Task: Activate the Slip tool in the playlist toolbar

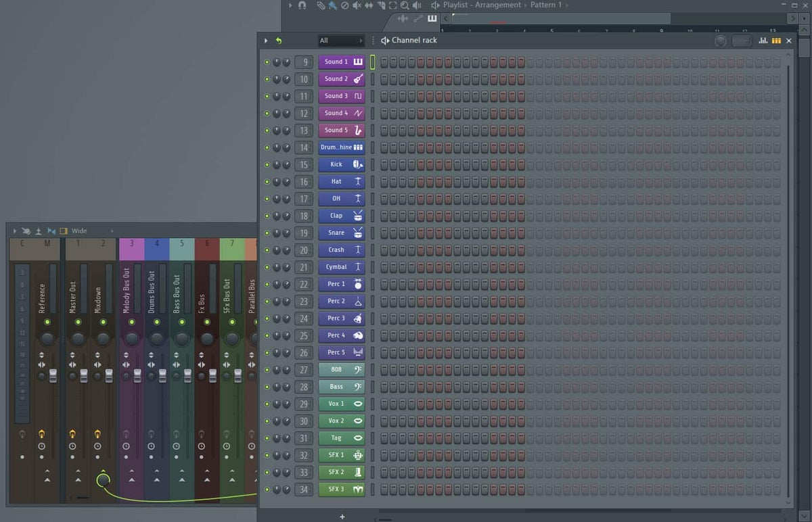Action: pos(369,5)
